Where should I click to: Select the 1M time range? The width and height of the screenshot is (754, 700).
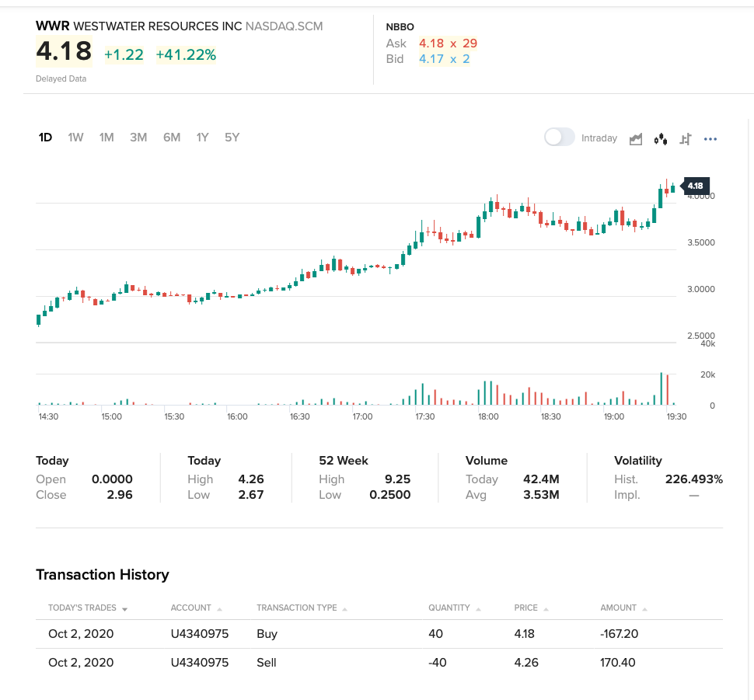tap(106, 138)
